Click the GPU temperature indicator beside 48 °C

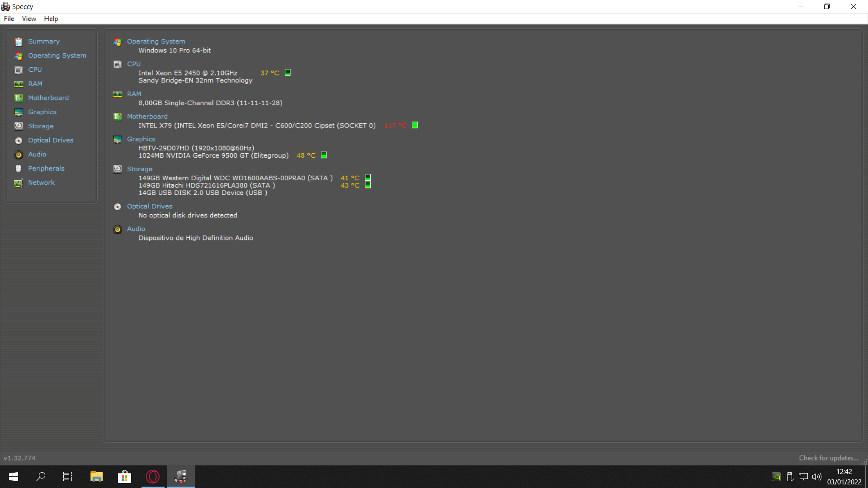pyautogui.click(x=324, y=155)
